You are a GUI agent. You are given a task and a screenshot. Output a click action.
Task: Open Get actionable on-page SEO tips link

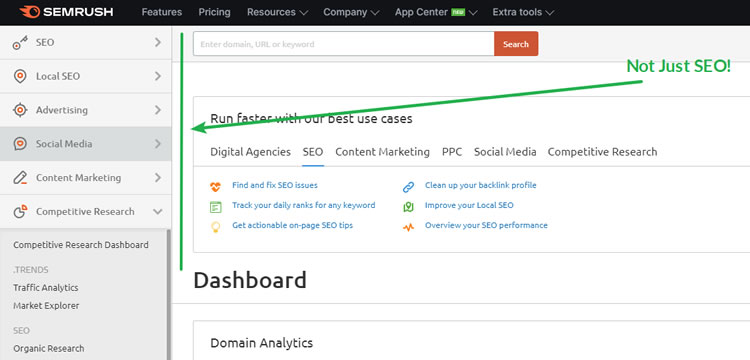[x=292, y=225]
